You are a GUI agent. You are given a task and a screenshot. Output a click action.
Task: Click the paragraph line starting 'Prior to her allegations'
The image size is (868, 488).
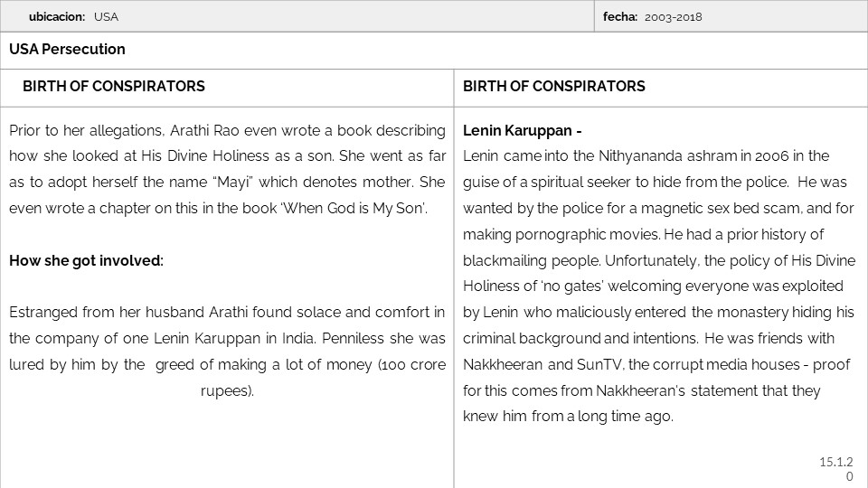pyautogui.click(x=227, y=130)
